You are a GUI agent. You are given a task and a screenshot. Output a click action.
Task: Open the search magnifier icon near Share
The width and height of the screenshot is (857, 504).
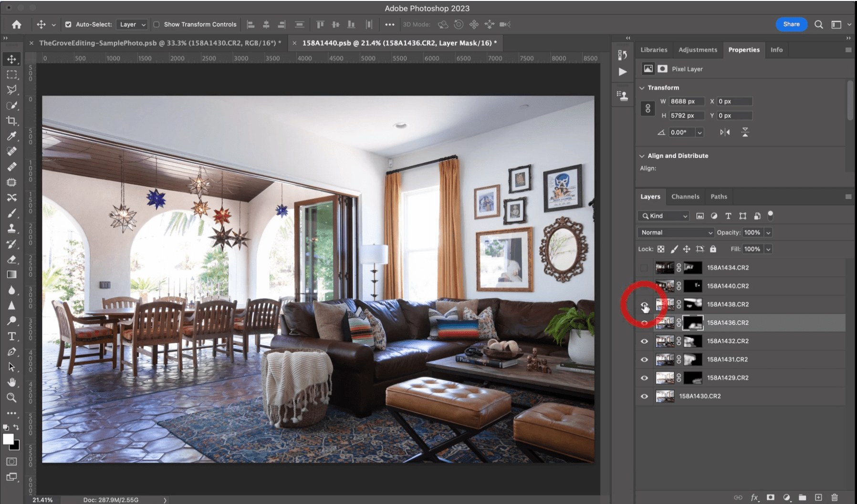[x=818, y=24]
